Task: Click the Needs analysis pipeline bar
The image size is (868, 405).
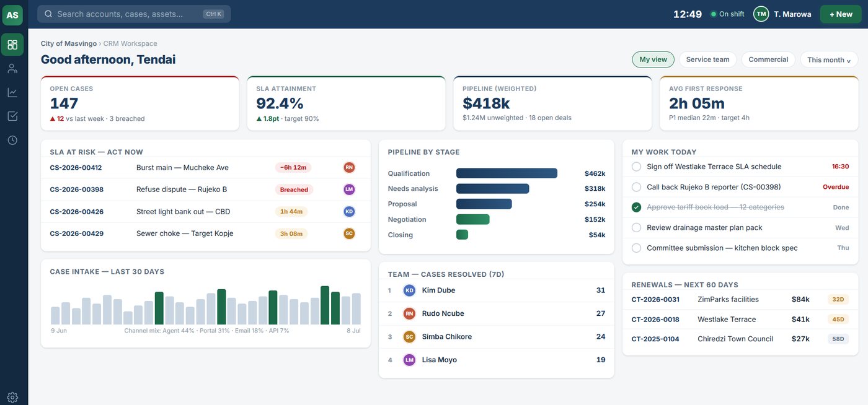Action: (493, 188)
